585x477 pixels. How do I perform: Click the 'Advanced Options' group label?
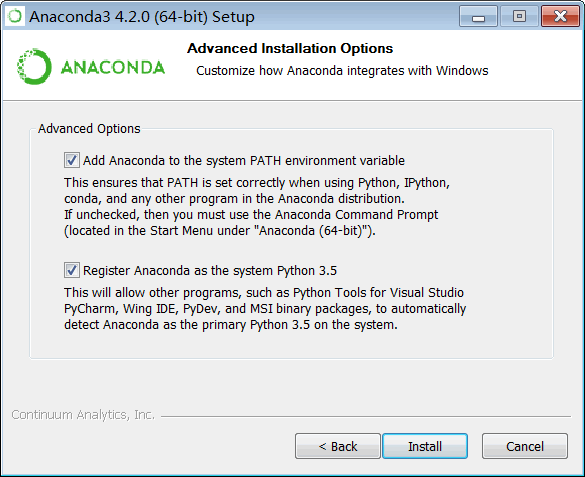click(x=89, y=129)
